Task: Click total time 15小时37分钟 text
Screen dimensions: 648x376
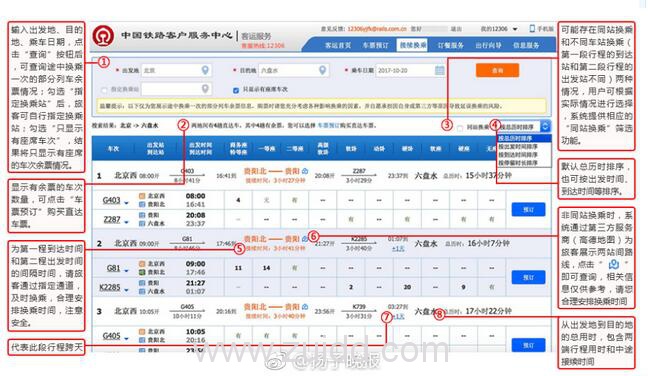Action: [488, 176]
